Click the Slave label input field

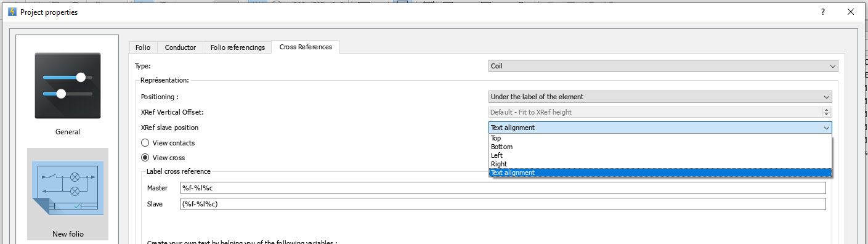503,204
